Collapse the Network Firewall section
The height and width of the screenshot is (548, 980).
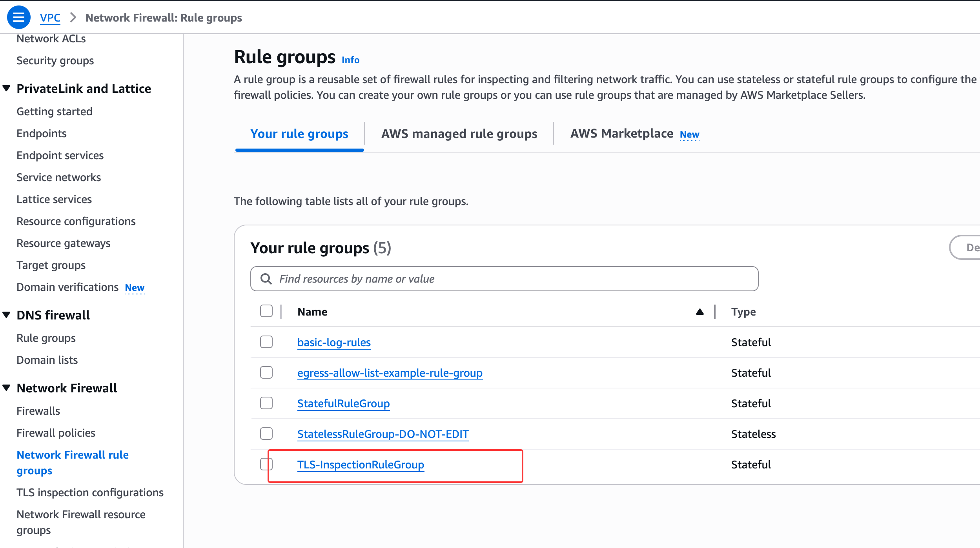click(7, 388)
